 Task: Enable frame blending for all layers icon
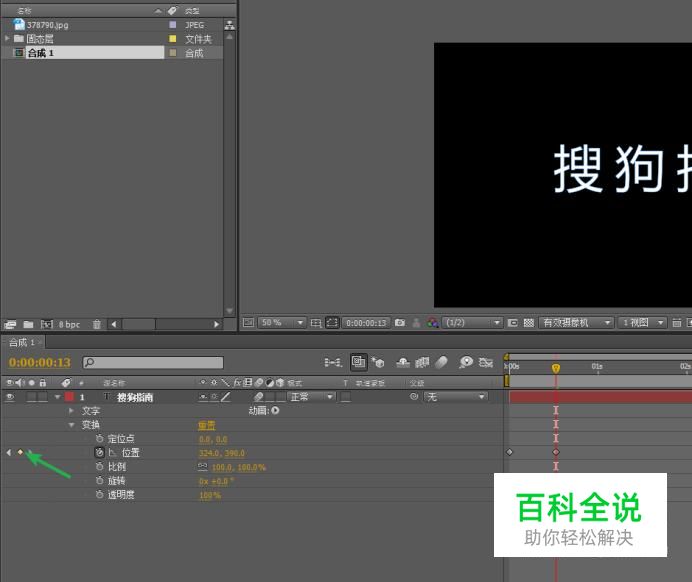[422, 363]
